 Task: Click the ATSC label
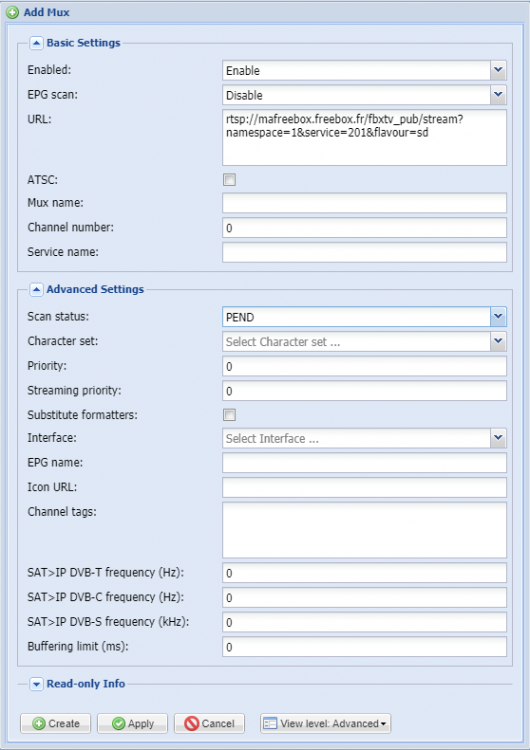(43, 180)
